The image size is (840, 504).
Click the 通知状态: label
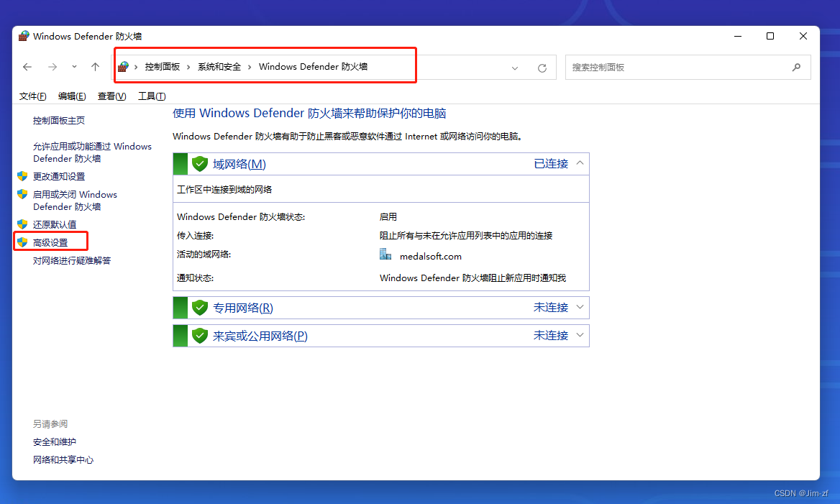(195, 278)
